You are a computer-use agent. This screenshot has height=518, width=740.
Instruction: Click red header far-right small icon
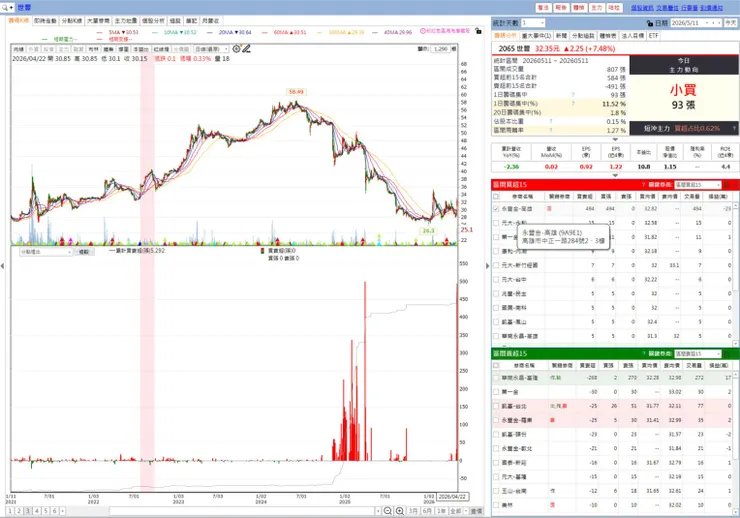click(x=727, y=185)
